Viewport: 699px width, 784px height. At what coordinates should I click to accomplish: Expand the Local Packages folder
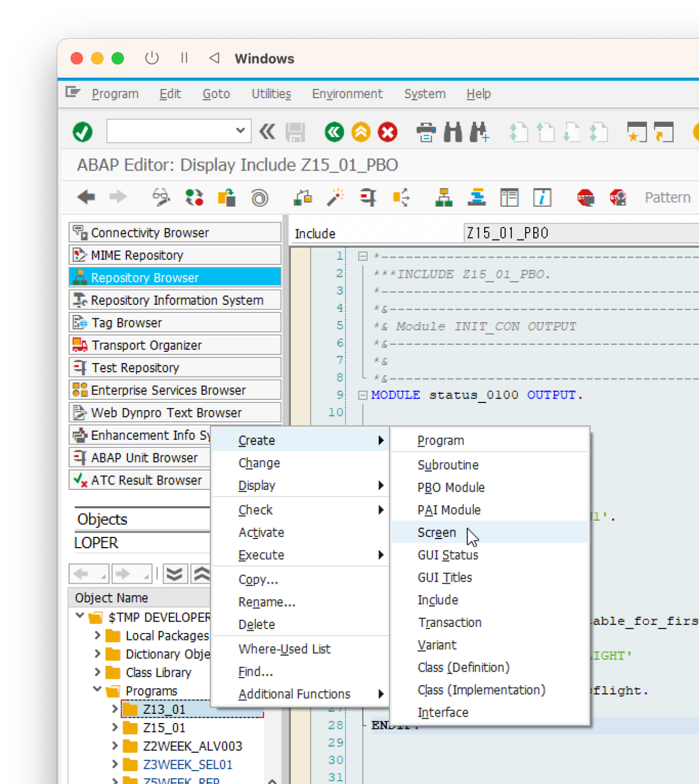point(98,636)
